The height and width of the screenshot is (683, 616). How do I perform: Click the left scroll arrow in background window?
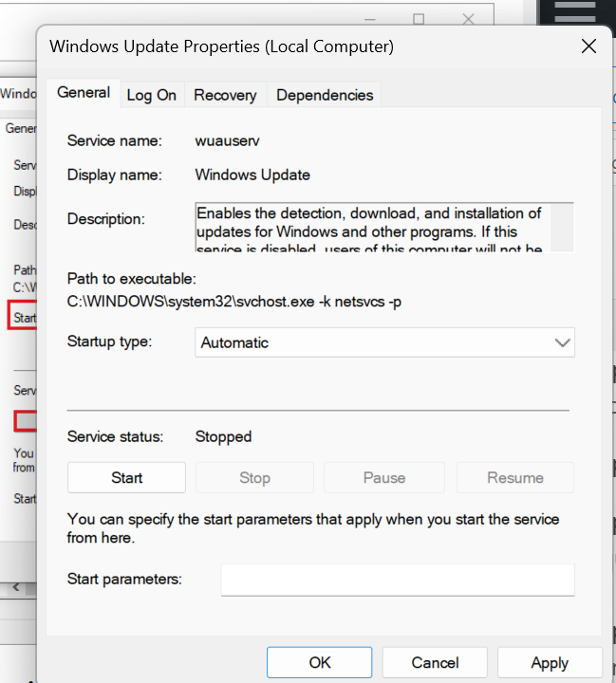click(x=16, y=587)
